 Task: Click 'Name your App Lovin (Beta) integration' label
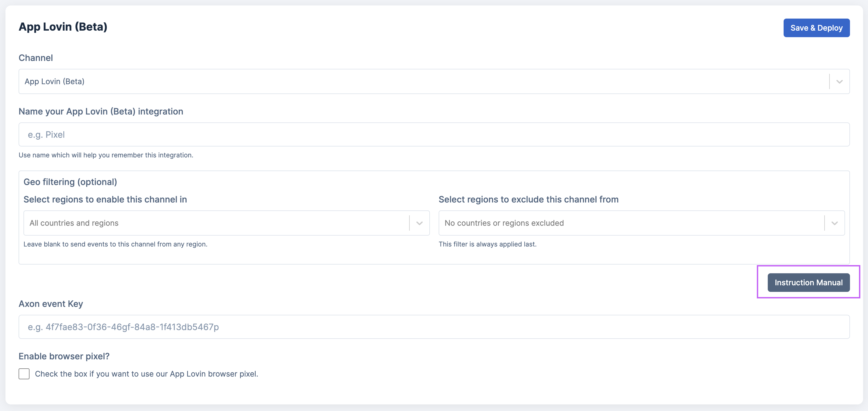point(101,111)
